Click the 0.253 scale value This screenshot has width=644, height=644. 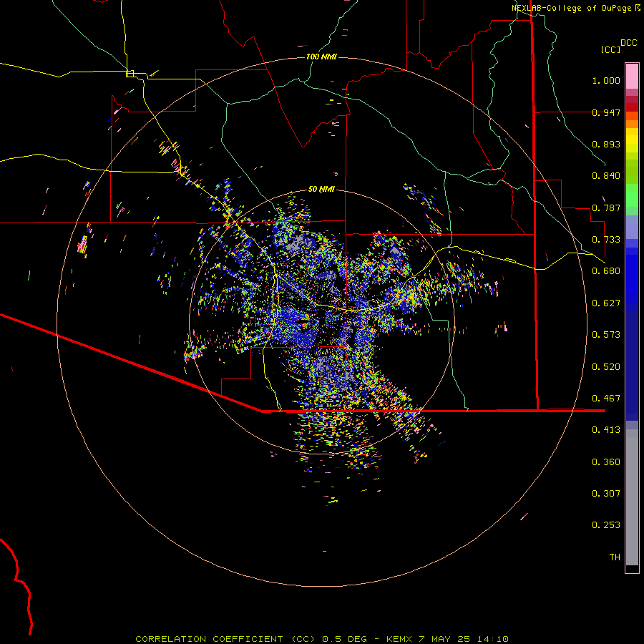(x=606, y=525)
